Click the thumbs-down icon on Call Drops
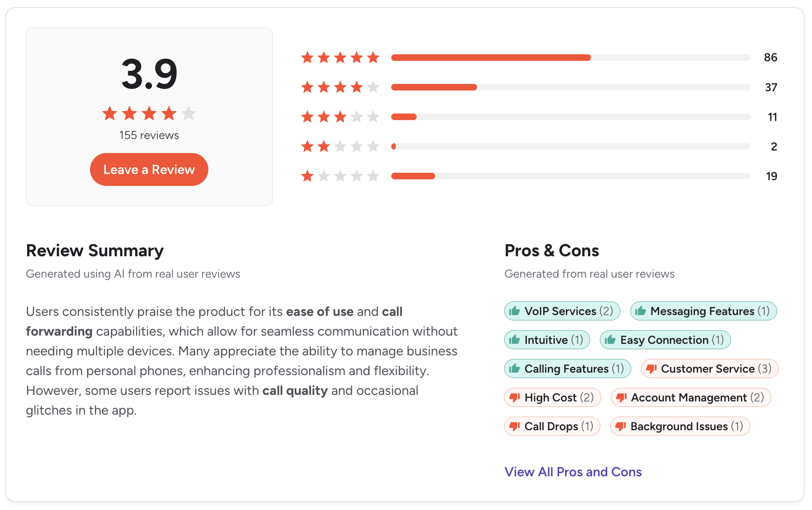 (x=515, y=426)
